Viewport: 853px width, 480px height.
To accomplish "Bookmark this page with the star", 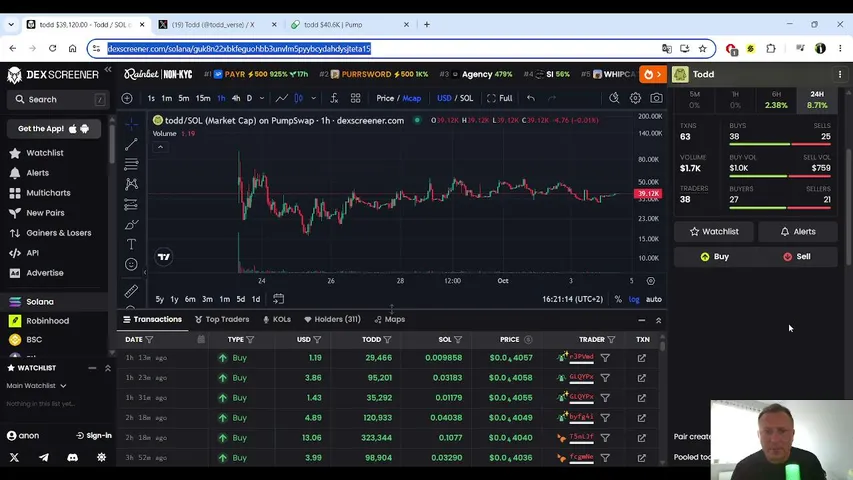I will 703,48.
